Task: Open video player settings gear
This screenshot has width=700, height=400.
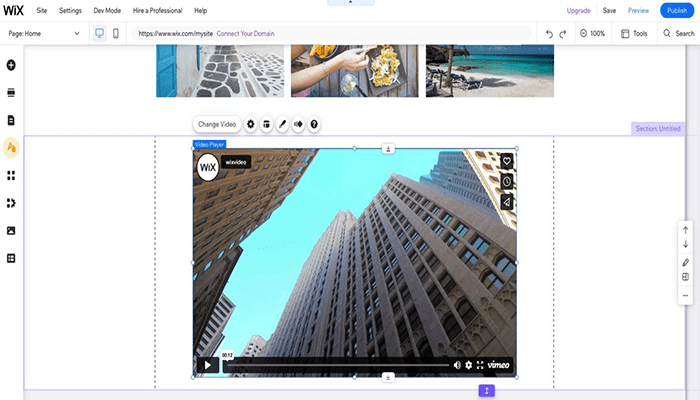Action: [250, 124]
